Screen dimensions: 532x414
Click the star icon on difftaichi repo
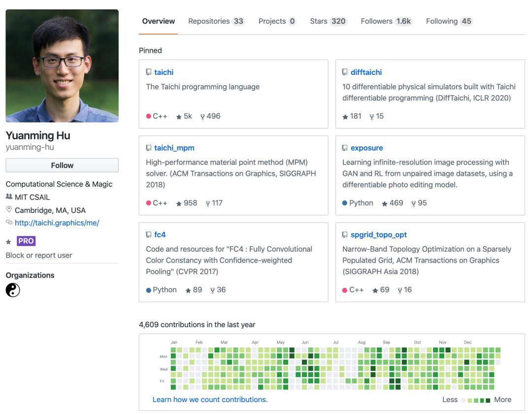(345, 117)
